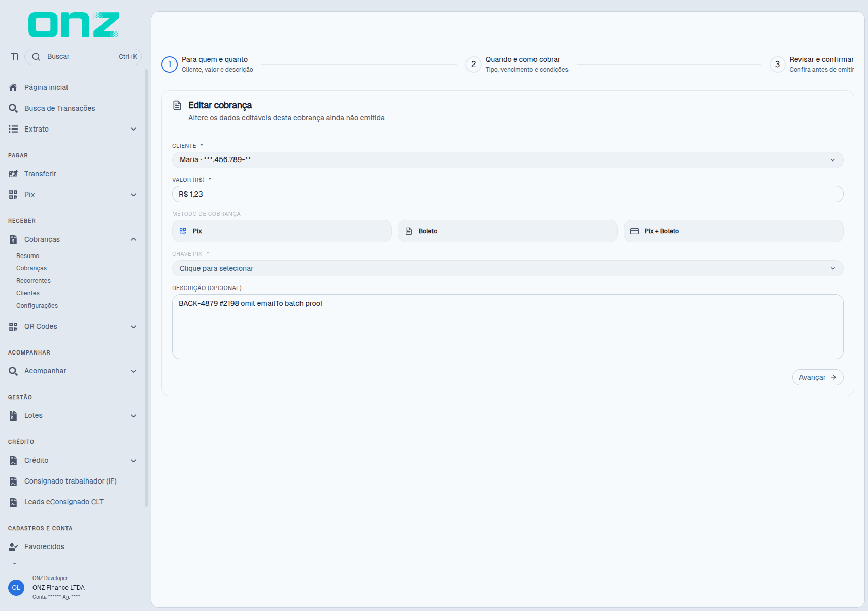Expand the QR Codes chevron
Screen dimensions: 868x611
pos(133,326)
